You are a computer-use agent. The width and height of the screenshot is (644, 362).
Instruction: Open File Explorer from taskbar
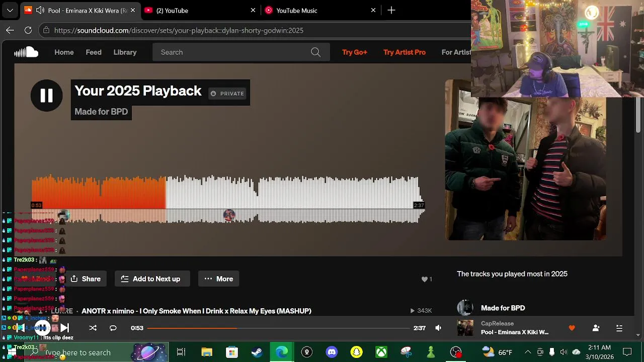point(206,352)
